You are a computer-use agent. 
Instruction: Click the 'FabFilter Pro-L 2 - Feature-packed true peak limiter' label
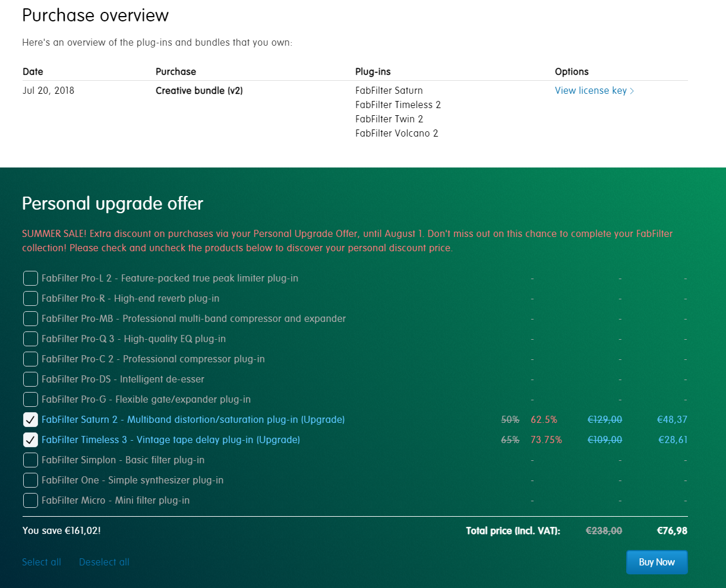point(170,278)
